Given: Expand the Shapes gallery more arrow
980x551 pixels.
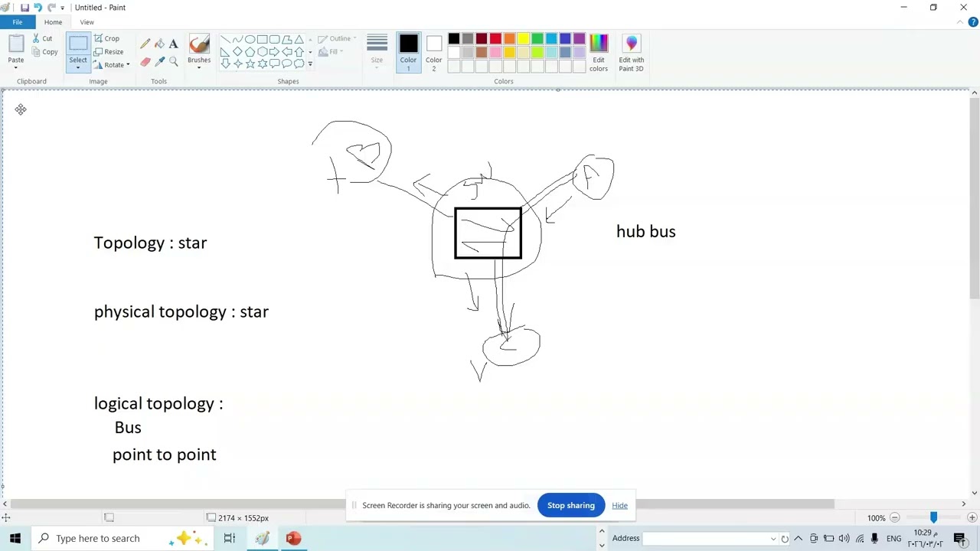Looking at the screenshot, I should [310, 64].
